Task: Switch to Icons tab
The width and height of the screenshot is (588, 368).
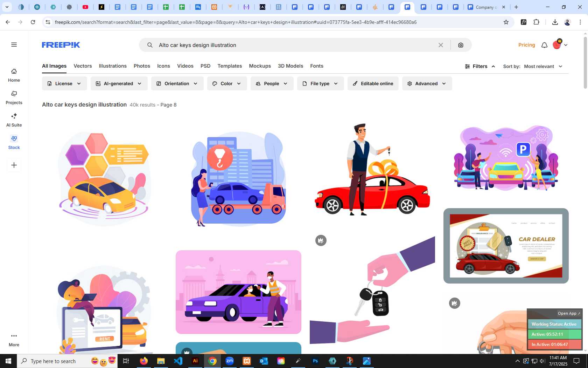Action: tap(163, 66)
